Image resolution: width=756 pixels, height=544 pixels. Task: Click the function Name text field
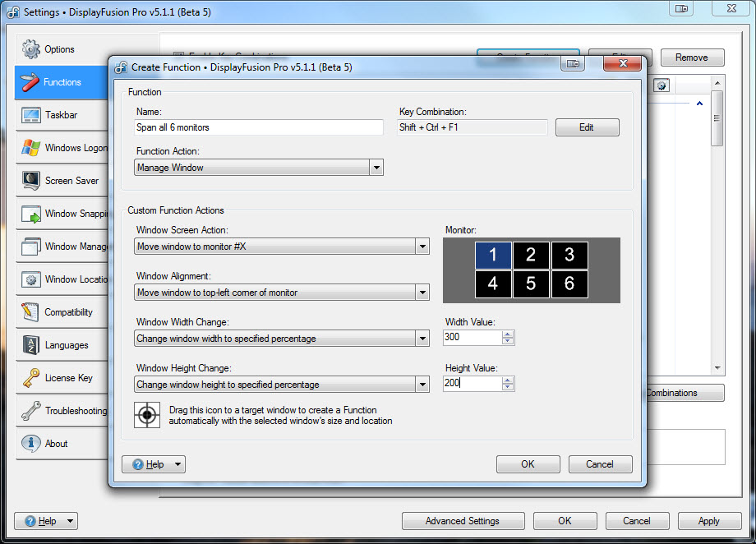(258, 127)
